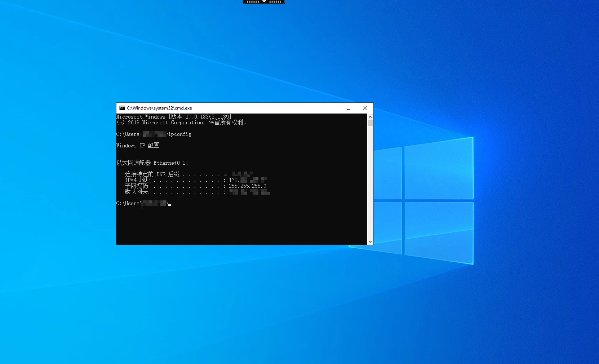
Task: Click the left dotted grip of the top bar
Action: (x=253, y=1)
